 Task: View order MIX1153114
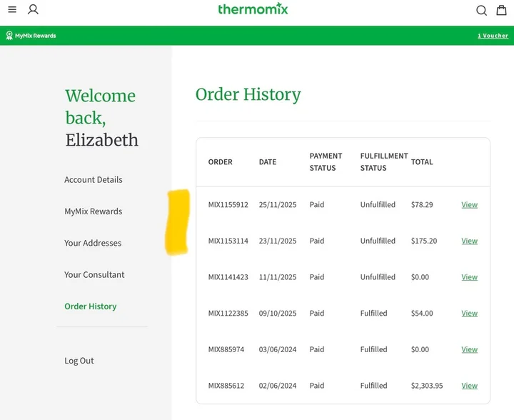[x=470, y=241]
